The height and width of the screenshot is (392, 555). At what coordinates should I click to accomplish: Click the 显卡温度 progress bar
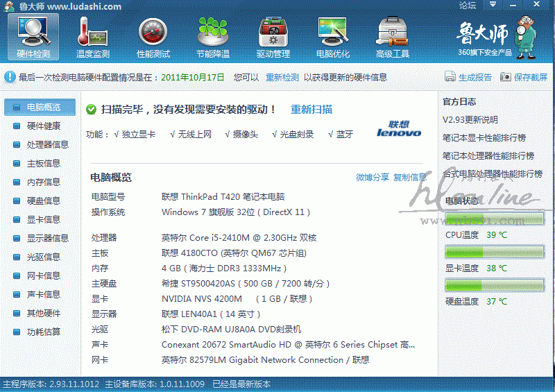tap(495, 252)
